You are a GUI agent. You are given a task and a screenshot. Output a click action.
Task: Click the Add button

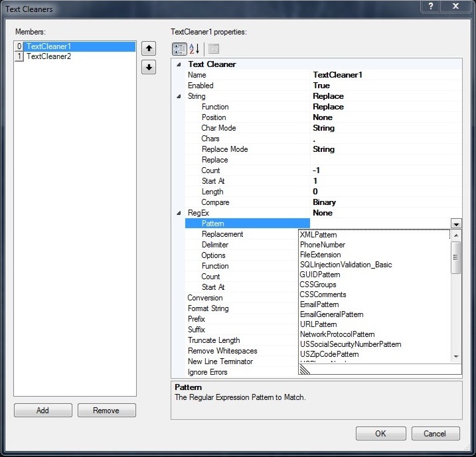click(x=42, y=411)
